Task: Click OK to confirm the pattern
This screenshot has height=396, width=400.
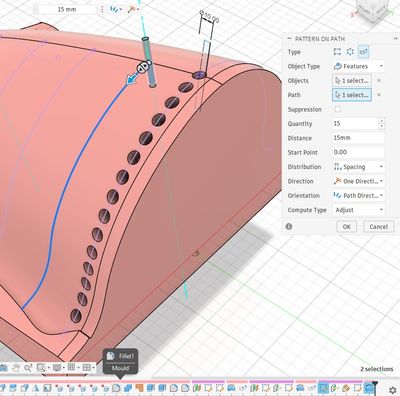Action: [347, 227]
